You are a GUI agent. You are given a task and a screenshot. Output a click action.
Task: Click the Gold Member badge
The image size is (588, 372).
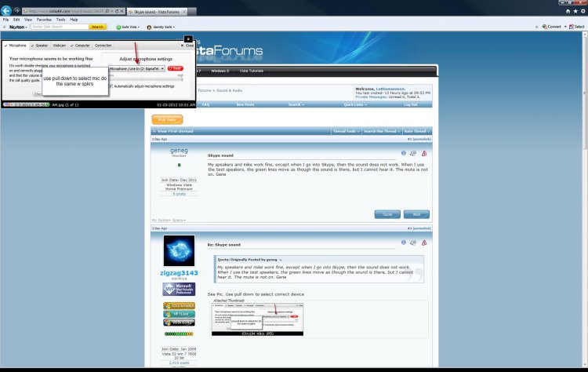pos(179,306)
